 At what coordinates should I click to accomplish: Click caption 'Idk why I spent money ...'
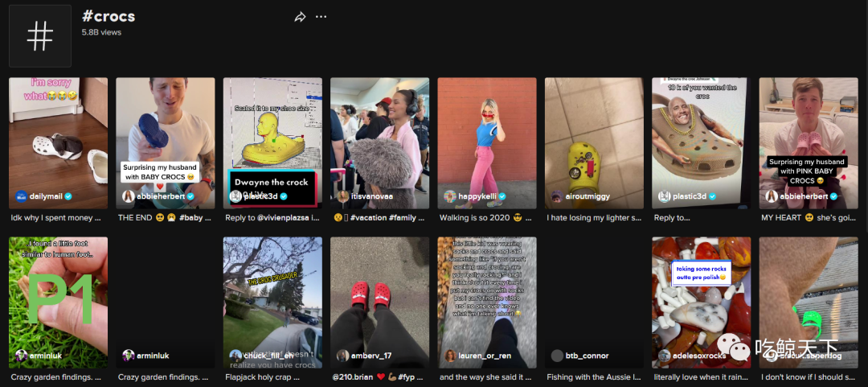coord(56,218)
